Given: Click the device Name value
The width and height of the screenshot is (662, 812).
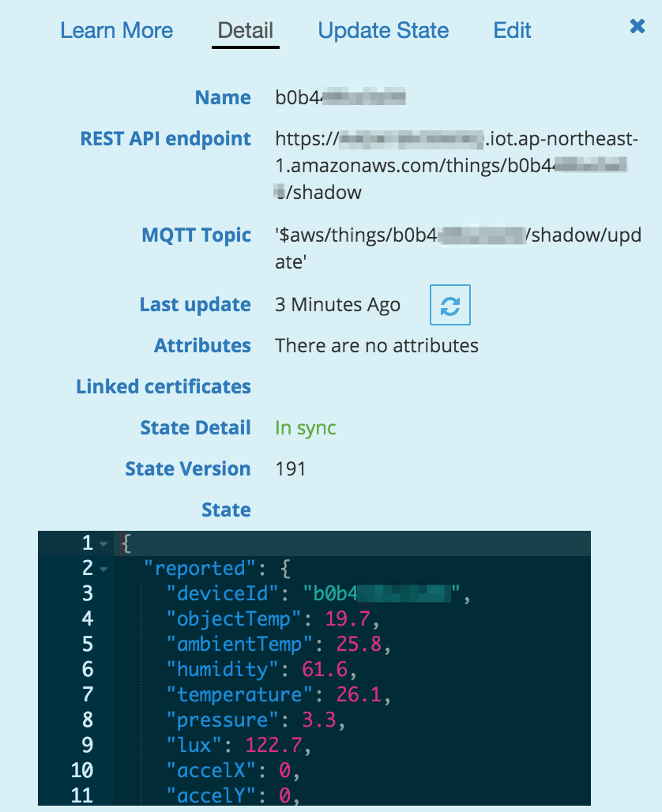Looking at the screenshot, I should pos(340,97).
